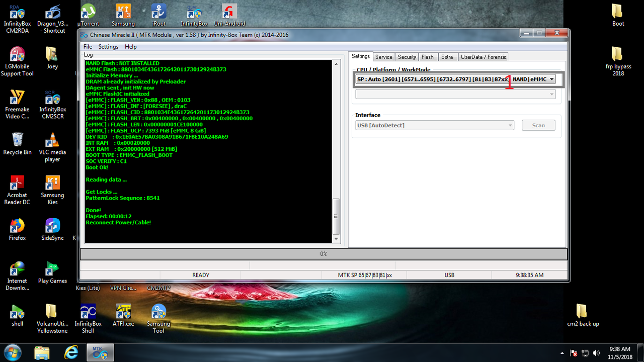The width and height of the screenshot is (644, 362).
Task: Click the Scan button
Action: 538,125
